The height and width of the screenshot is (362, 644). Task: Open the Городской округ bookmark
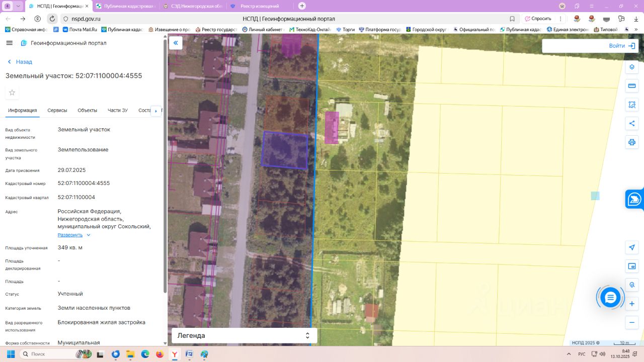point(426,30)
